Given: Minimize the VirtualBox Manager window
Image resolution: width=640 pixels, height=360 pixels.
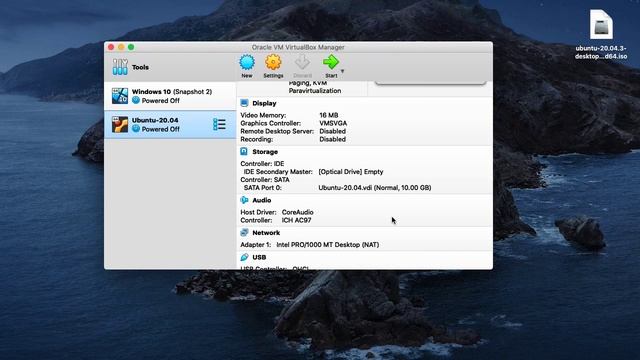Looking at the screenshot, I should pyautogui.click(x=121, y=47).
